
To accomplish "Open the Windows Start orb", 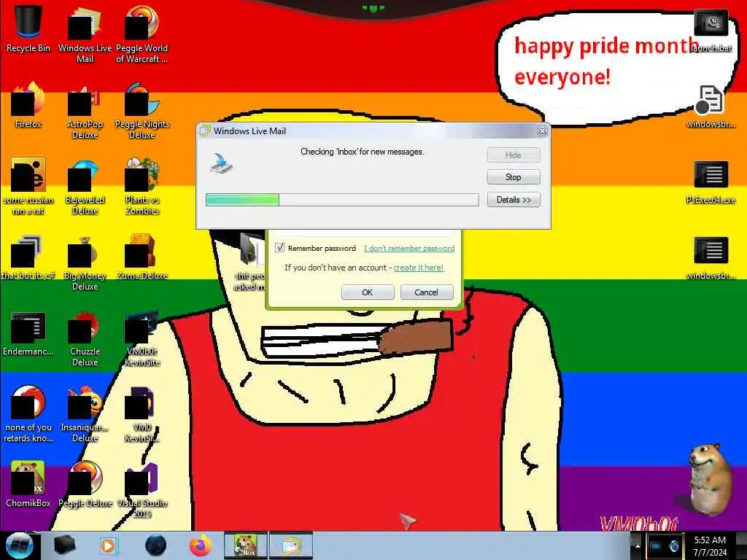I will pos(19,545).
